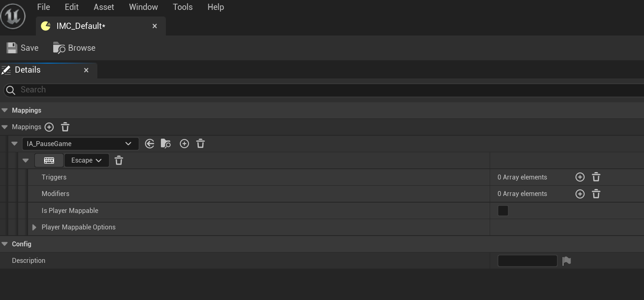Viewport: 644px width, 300px height.
Task: Browse to IA_PauseGame in Content Browser
Action: click(x=166, y=144)
